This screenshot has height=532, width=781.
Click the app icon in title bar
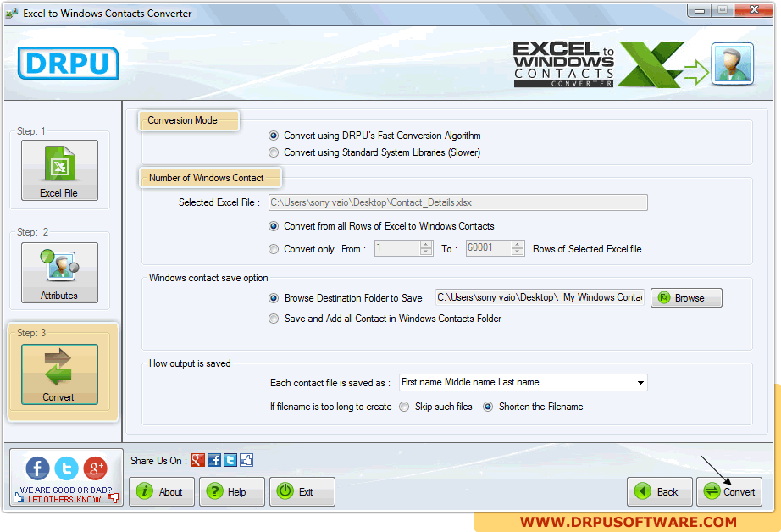[x=12, y=13]
